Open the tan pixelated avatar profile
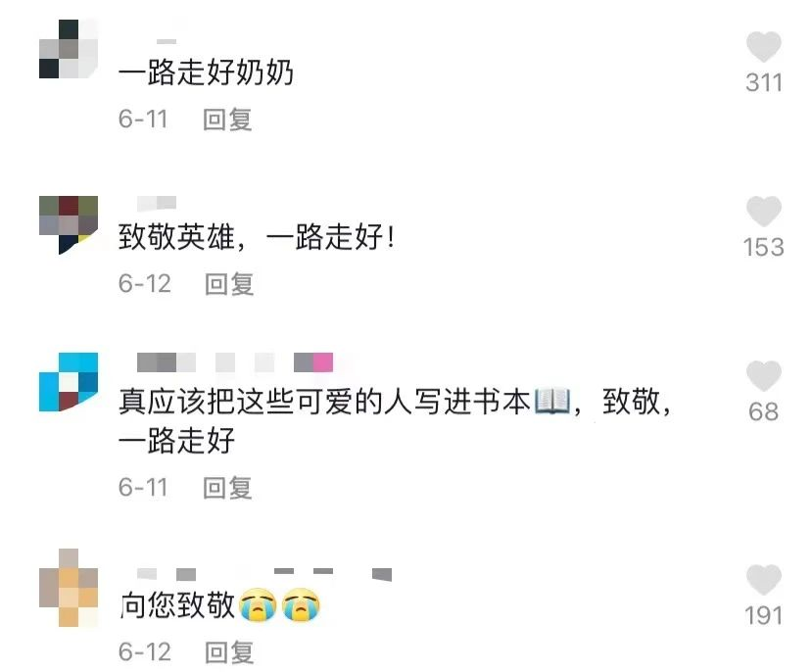This screenshot has height=672, width=811. (69, 588)
